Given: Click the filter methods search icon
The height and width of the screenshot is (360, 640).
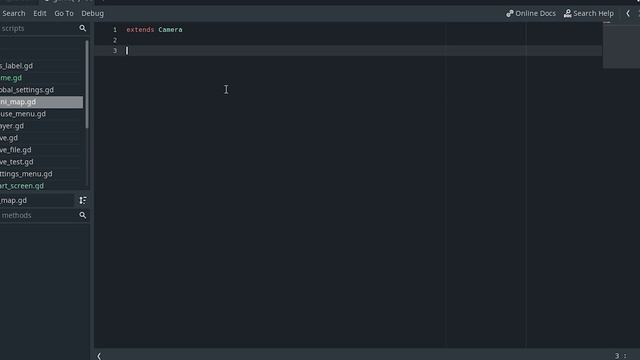Looking at the screenshot, I should click(x=82, y=215).
